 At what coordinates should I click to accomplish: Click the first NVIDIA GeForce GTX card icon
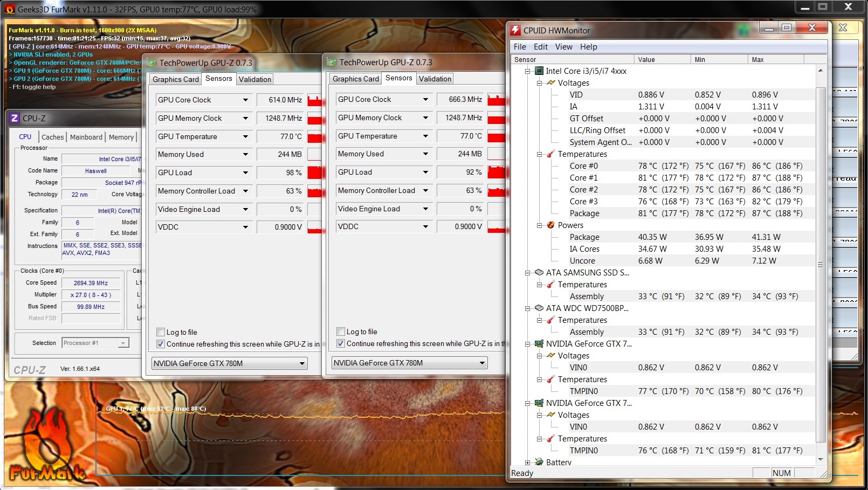pos(539,343)
